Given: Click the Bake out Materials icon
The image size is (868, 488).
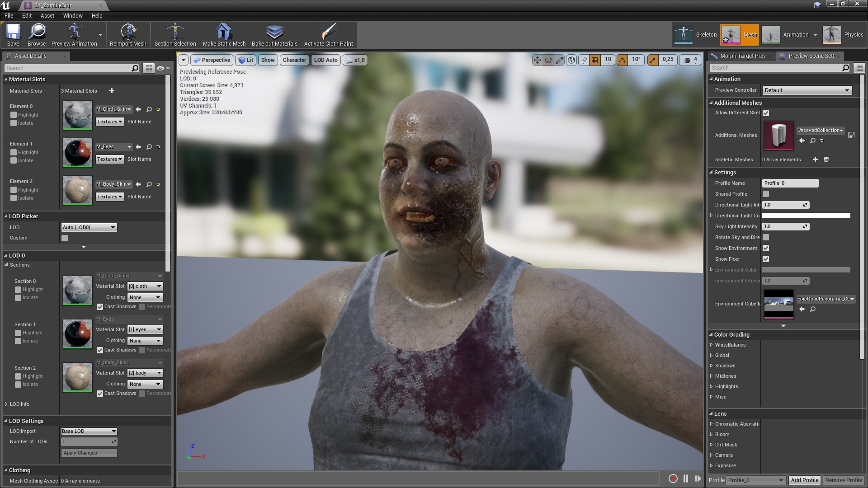Looking at the screenshot, I should tap(274, 32).
